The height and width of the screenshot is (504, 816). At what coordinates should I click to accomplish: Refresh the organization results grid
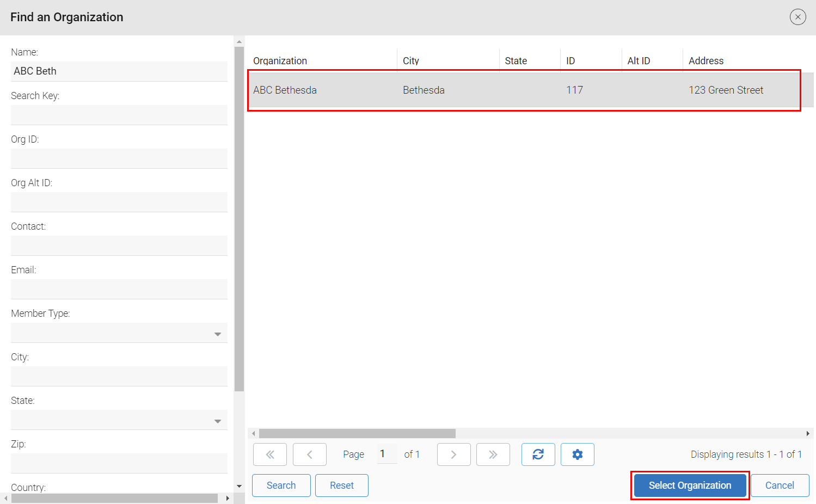click(x=538, y=454)
